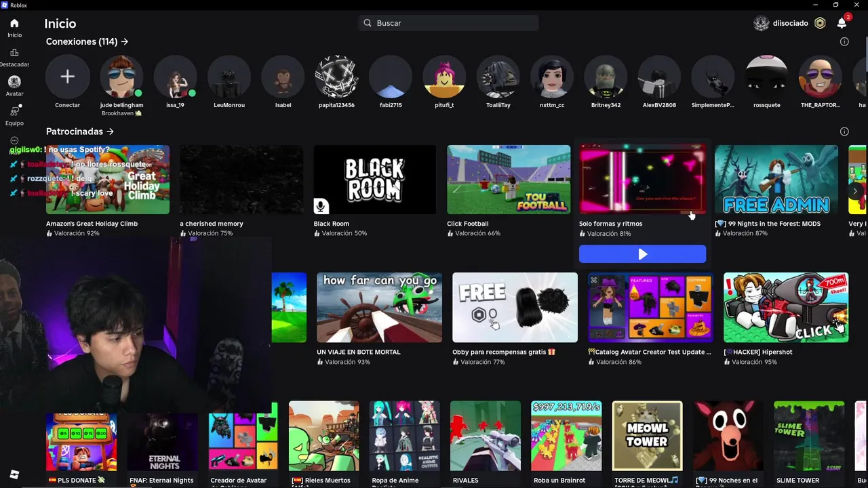
Task: Open issa_19's avatar
Action: point(175,77)
